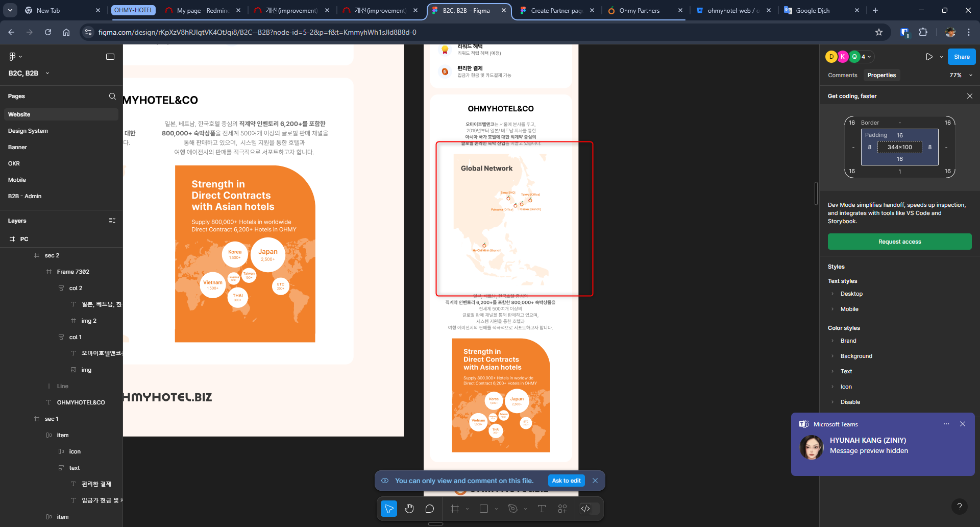Select the OHMYHOTEL&CO text layer
This screenshot has height=527, width=980.
pyautogui.click(x=81, y=402)
